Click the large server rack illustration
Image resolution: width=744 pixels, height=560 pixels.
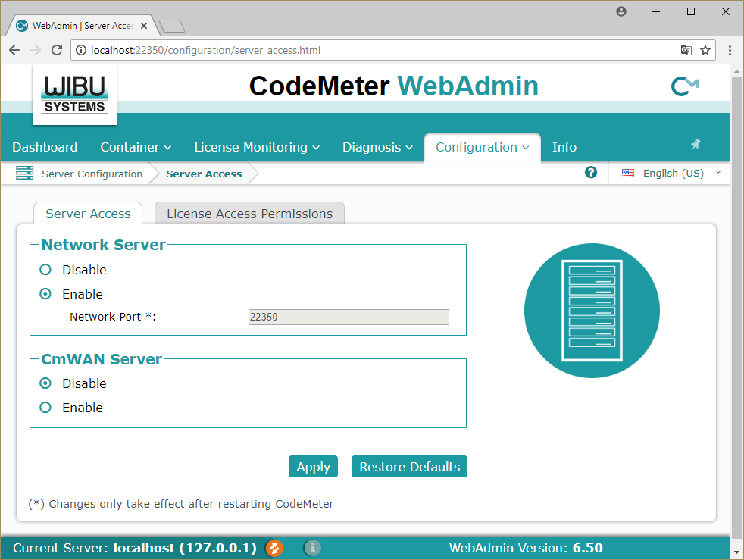pyautogui.click(x=592, y=311)
